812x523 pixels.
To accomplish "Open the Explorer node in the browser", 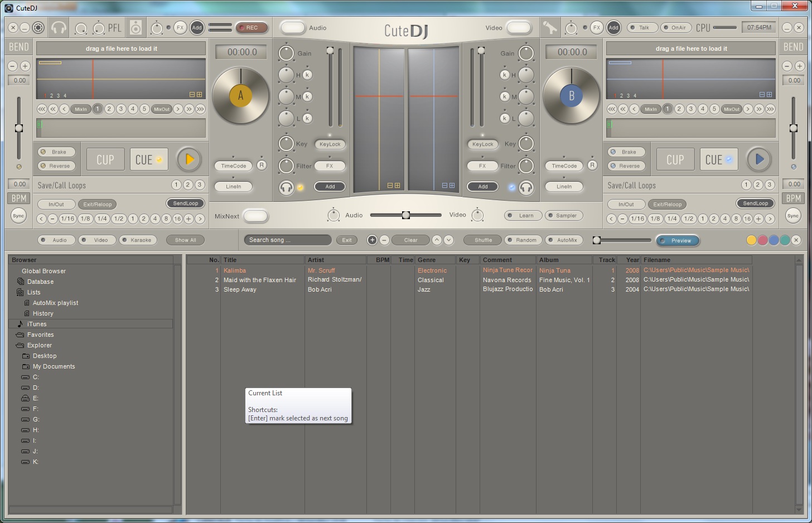I will pyautogui.click(x=40, y=345).
